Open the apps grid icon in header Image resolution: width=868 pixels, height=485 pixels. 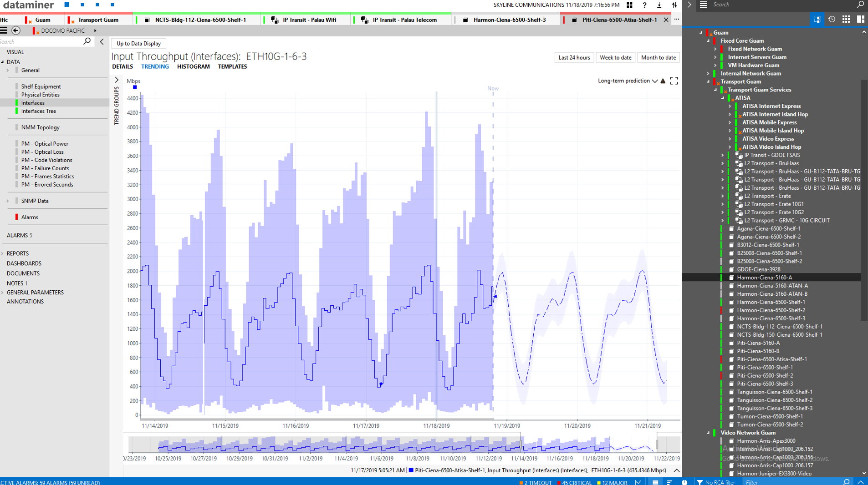click(629, 5)
